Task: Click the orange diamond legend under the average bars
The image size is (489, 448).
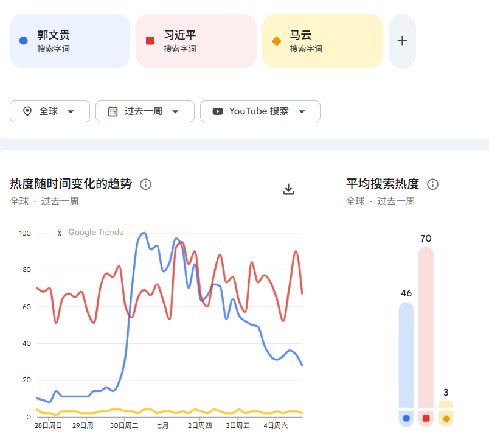Action: pyautogui.click(x=446, y=419)
